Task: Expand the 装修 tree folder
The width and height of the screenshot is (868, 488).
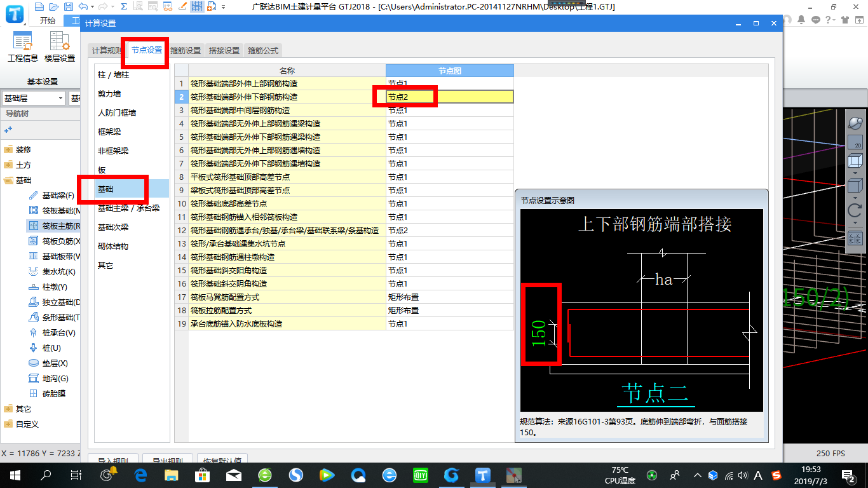Action: 8,150
